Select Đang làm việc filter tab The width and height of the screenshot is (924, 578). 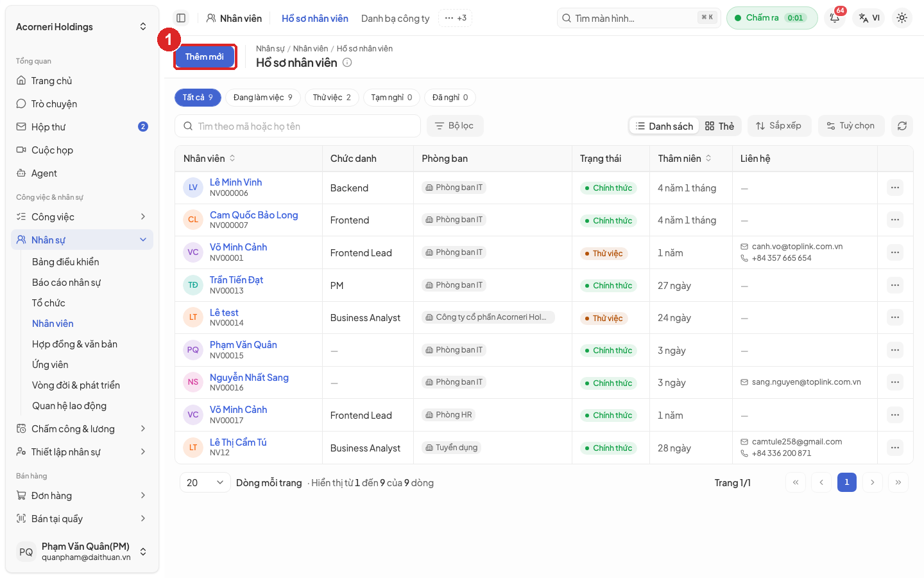pos(263,98)
